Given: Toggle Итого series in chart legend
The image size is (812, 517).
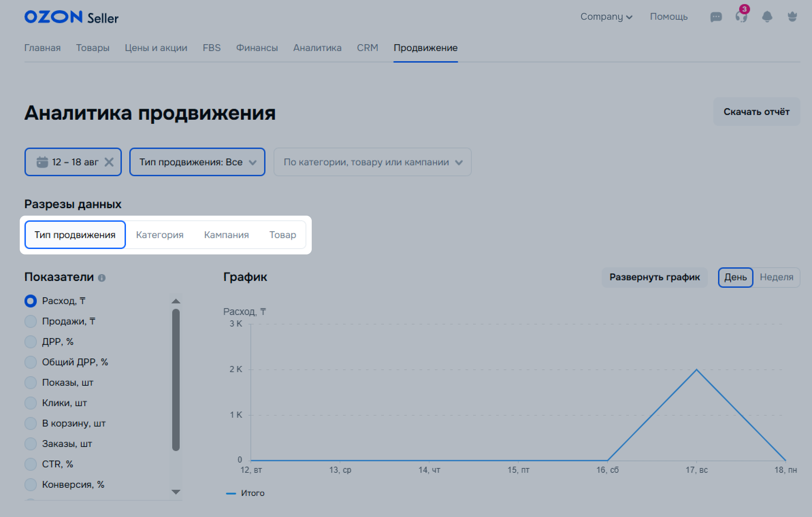Looking at the screenshot, I should click(x=245, y=493).
